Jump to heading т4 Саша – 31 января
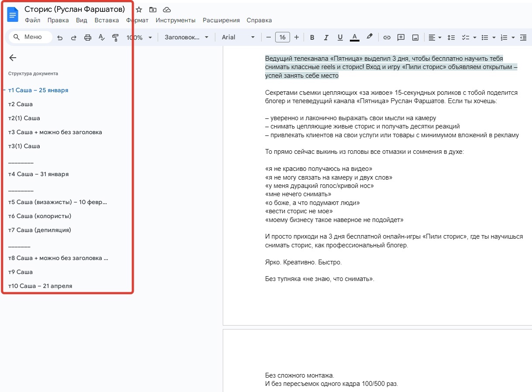Viewport: 532px width, 392px height. point(38,174)
